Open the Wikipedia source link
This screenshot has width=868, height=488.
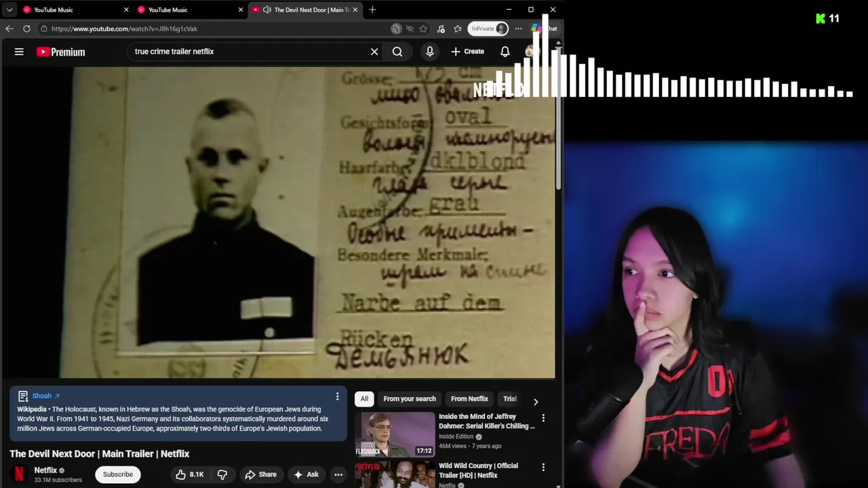coord(32,409)
